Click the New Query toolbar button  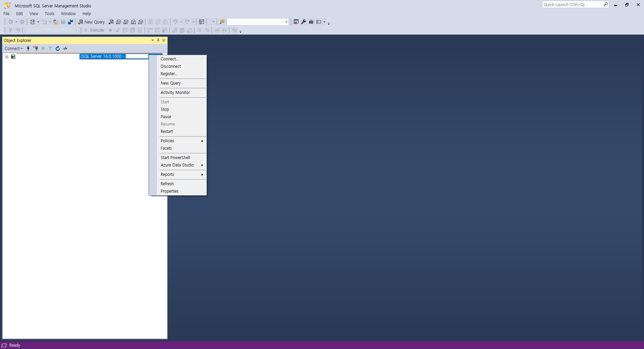point(92,22)
